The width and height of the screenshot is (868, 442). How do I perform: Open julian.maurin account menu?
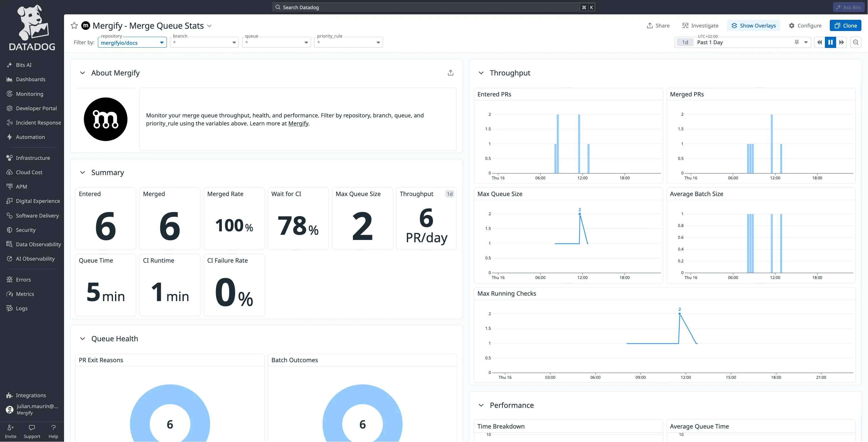pos(32,409)
